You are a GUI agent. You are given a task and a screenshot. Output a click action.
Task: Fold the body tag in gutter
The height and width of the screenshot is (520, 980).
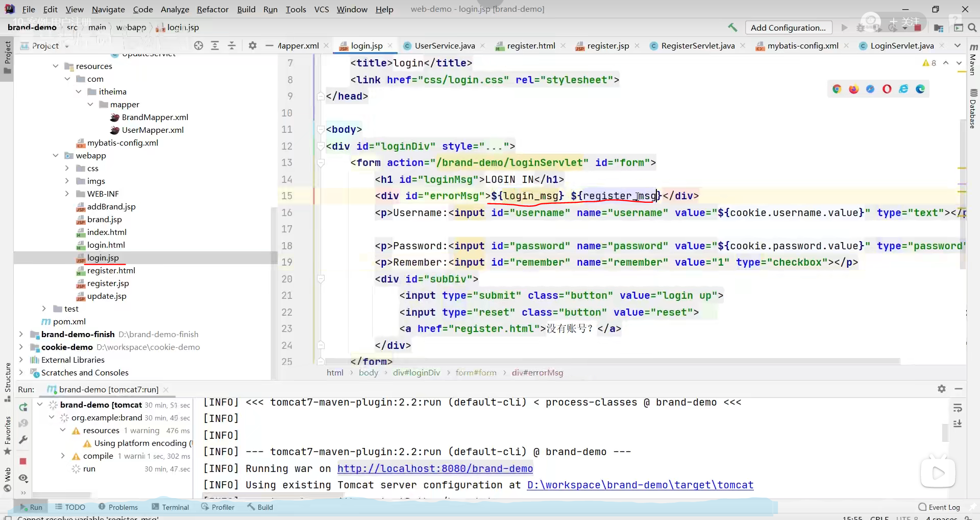(321, 130)
